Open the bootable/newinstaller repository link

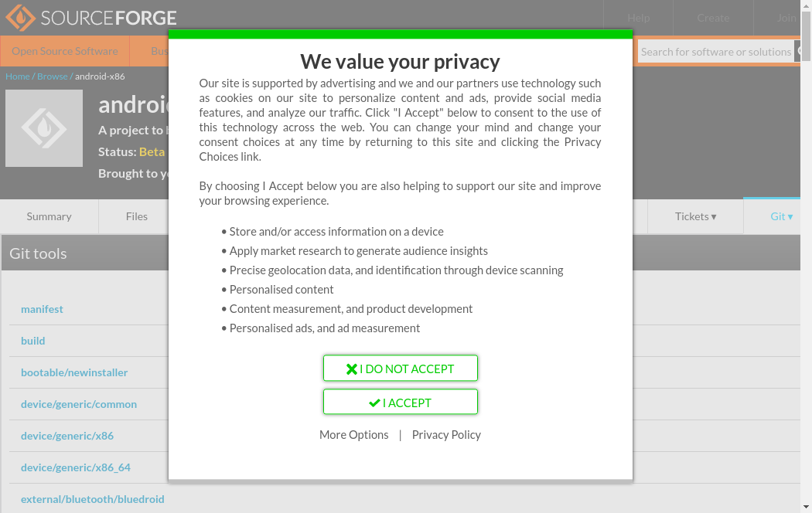(x=74, y=372)
